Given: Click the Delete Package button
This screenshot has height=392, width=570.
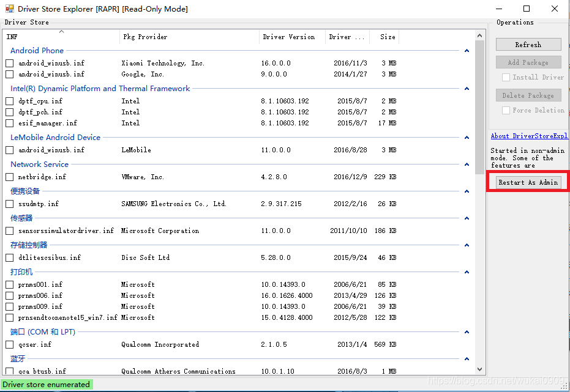Looking at the screenshot, I should tap(528, 95).
